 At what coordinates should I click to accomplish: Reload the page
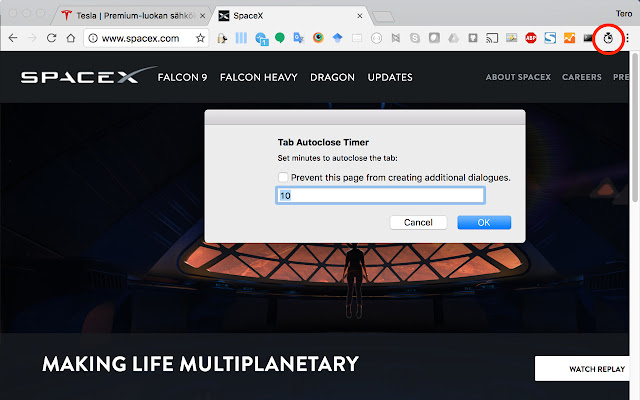pos(51,38)
